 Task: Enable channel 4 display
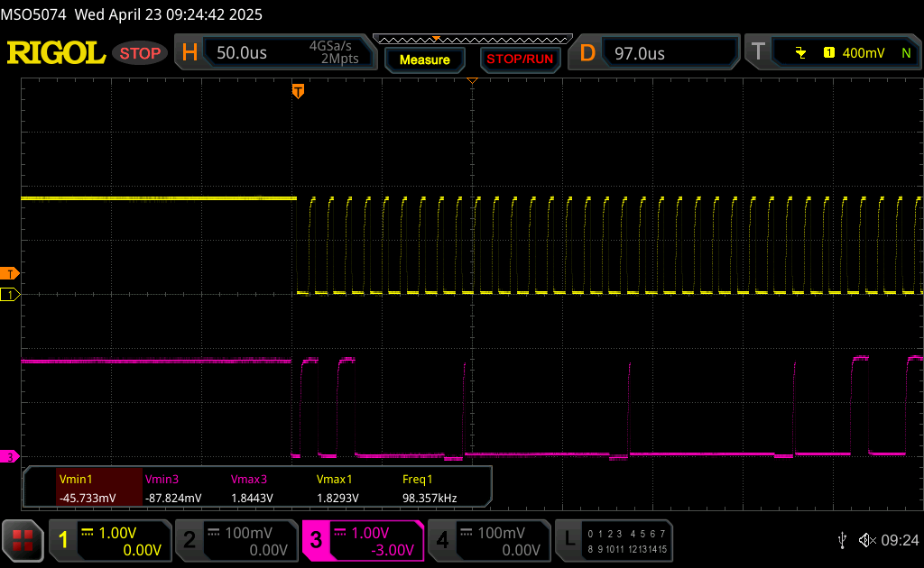(x=489, y=541)
